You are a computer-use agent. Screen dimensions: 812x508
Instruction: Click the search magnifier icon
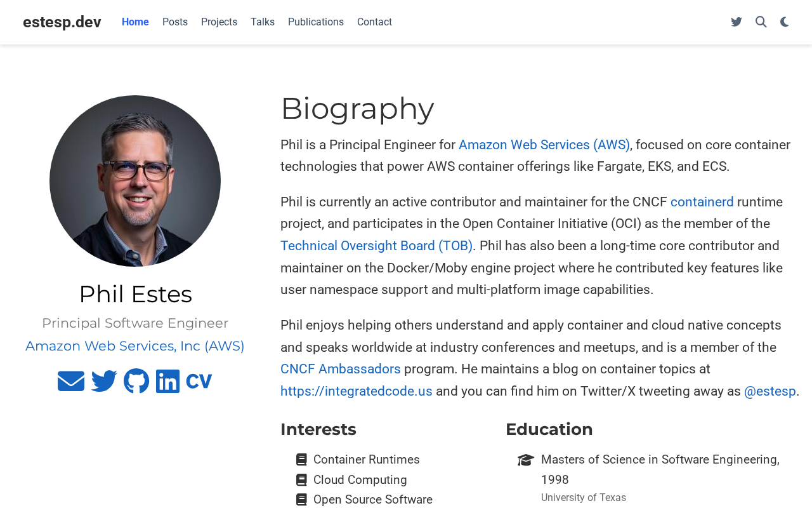coord(761,22)
